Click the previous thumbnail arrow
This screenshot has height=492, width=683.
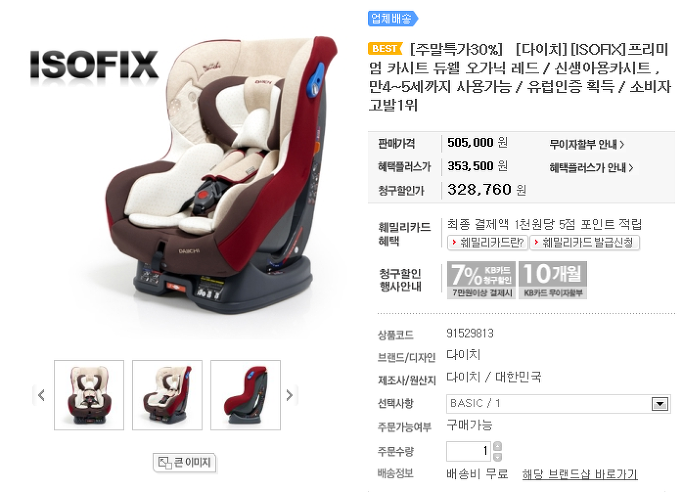click(41, 395)
